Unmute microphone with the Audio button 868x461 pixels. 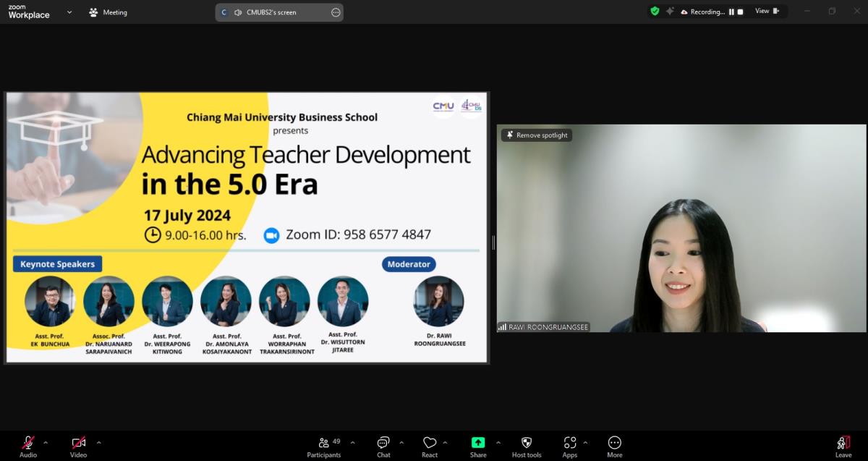28,447
